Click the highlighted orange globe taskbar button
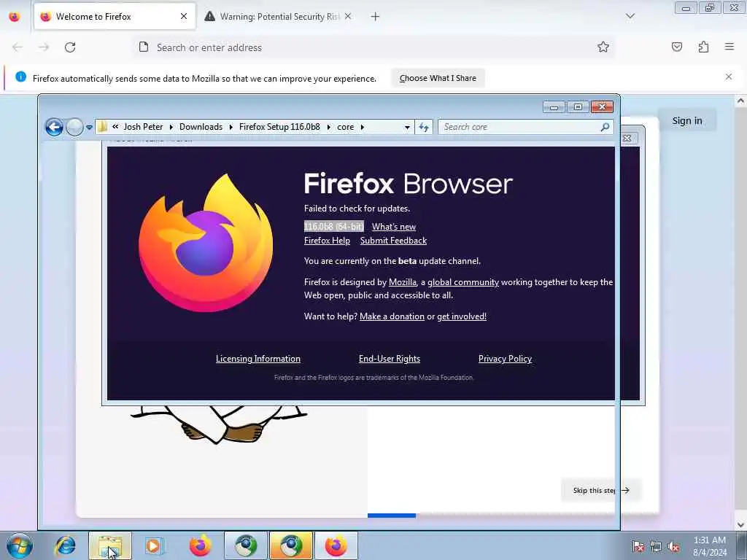Image resolution: width=747 pixels, height=560 pixels. [291, 545]
